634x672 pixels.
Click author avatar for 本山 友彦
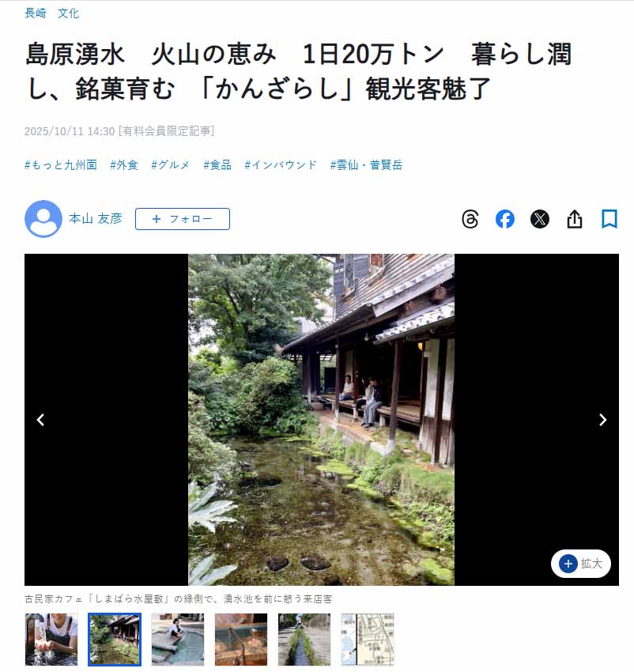pyautogui.click(x=43, y=218)
